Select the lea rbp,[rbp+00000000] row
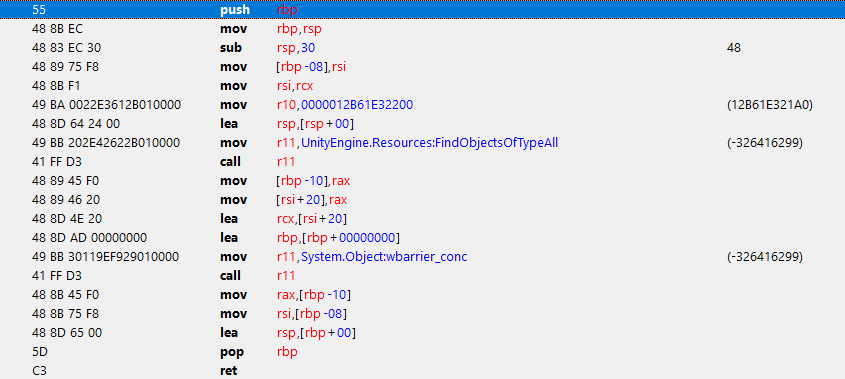The height and width of the screenshot is (379, 845). tap(422, 238)
